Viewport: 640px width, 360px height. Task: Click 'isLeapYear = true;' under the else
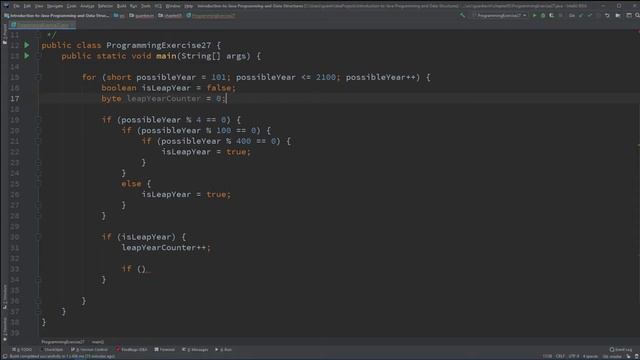(x=186, y=194)
